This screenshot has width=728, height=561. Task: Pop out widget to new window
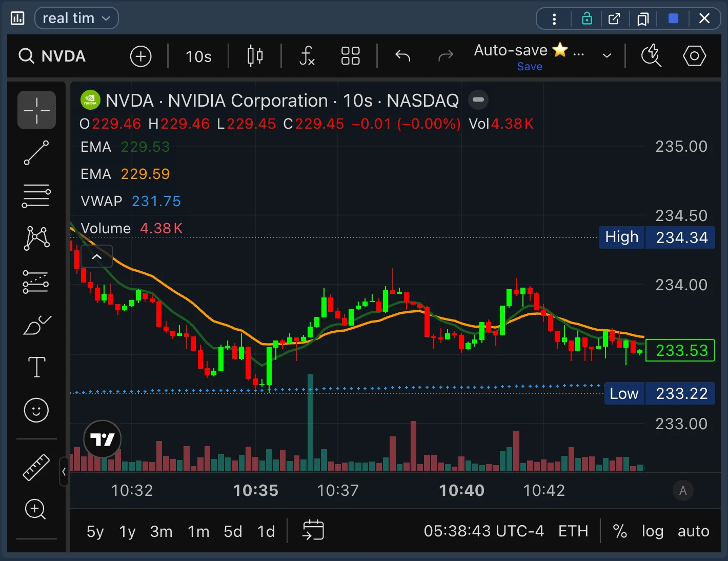pyautogui.click(x=614, y=19)
